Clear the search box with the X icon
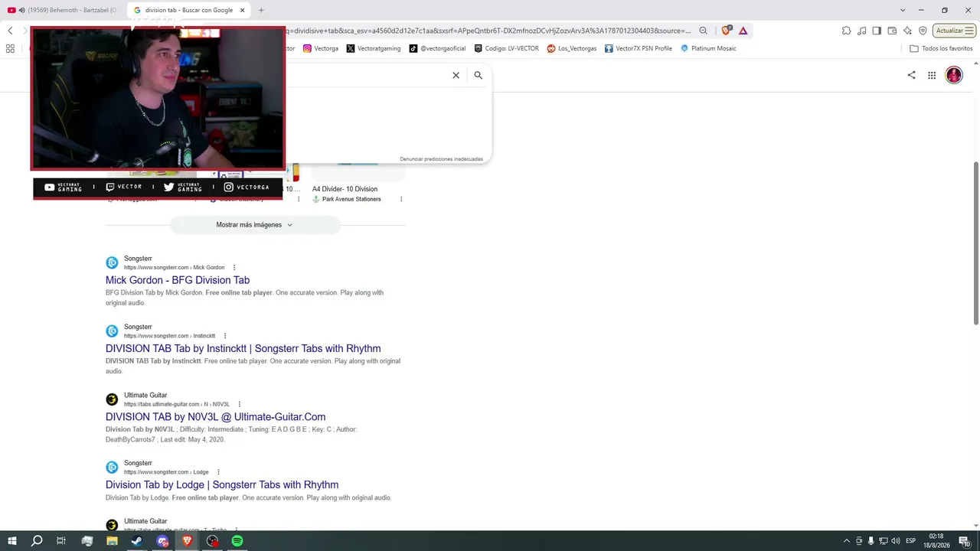 pos(456,75)
